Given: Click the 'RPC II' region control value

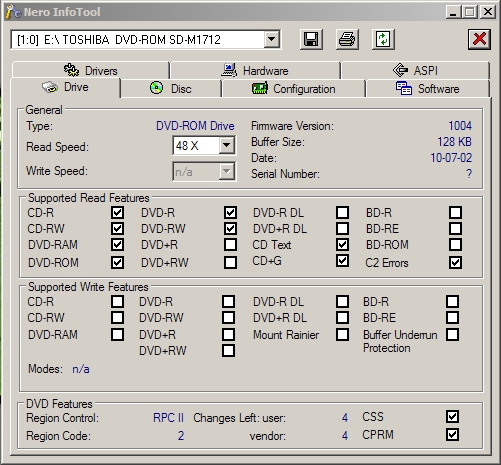Looking at the screenshot, I should pos(168,418).
